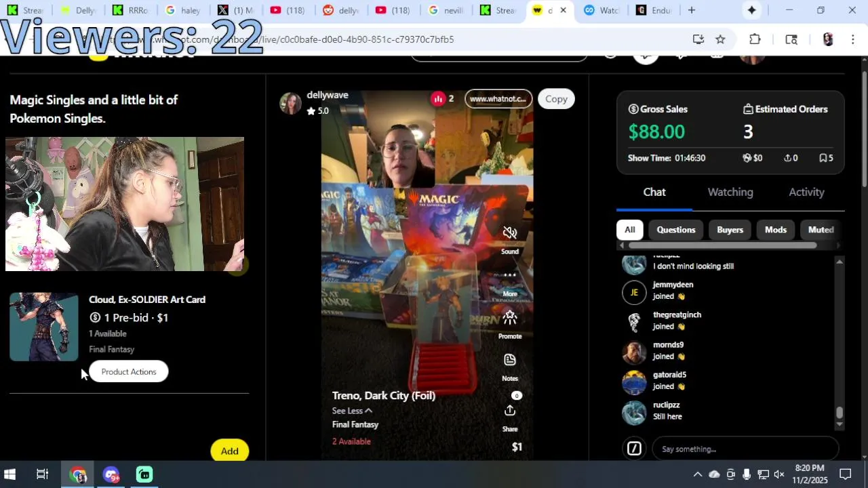Click the Cloud, Ex-SOLDIER Art Card thumbnail
The width and height of the screenshot is (868, 488).
pos(44,327)
